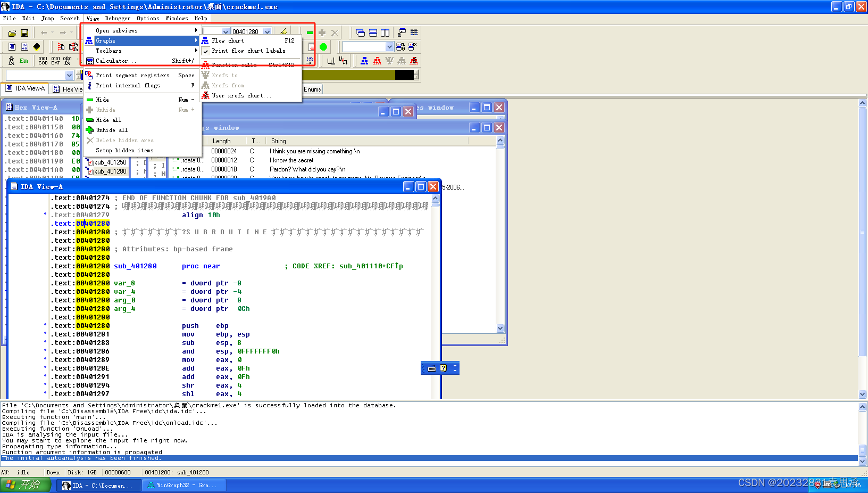Click Unhide all in View menu
Screen dimensions: 868x493
tap(142, 130)
